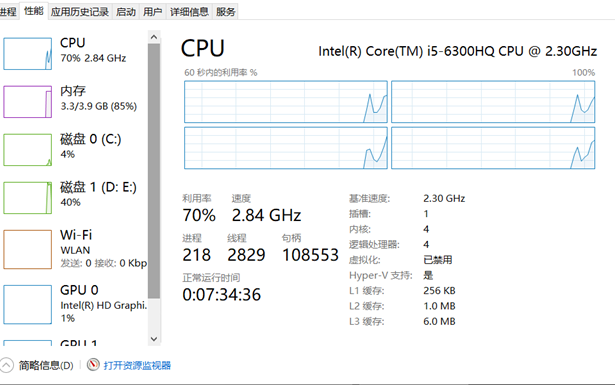
Task: Open 磁盘 0 (C:) performance item
Action: [75, 150]
